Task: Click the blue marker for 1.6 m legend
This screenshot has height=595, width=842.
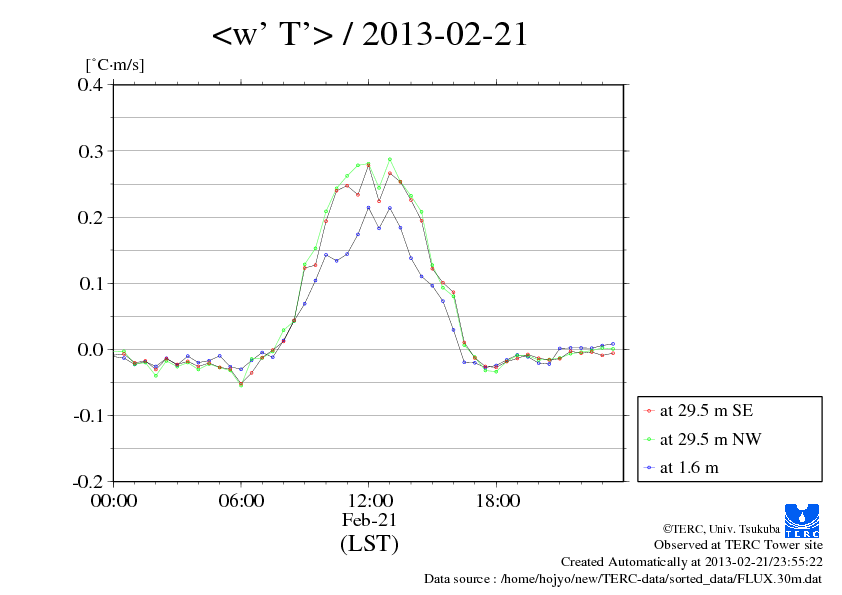Action: point(649,468)
